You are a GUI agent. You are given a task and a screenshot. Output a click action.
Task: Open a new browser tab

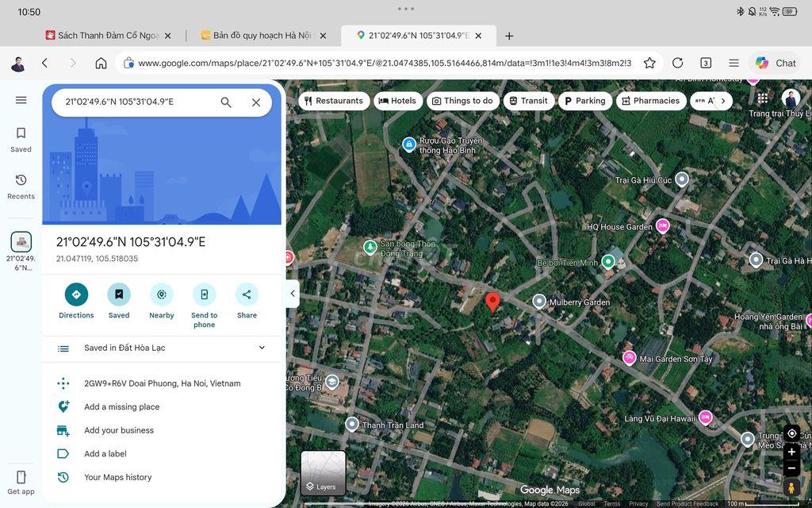[509, 36]
